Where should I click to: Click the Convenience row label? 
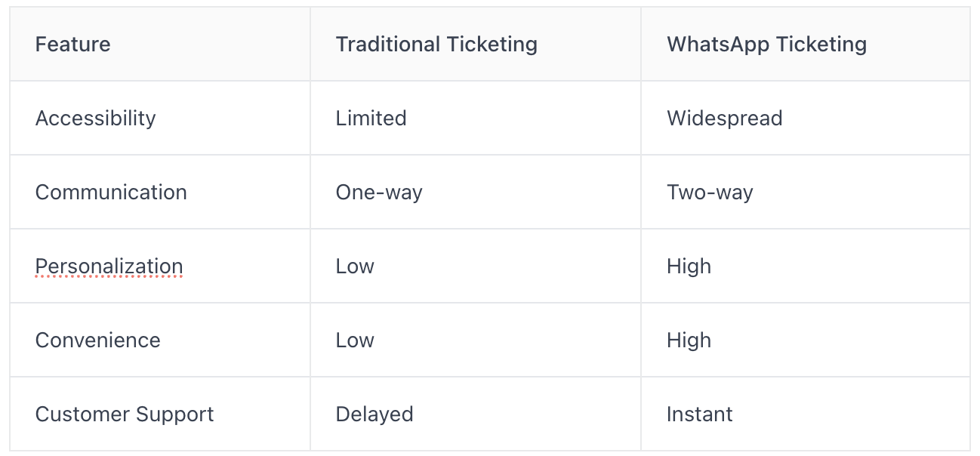tap(98, 340)
